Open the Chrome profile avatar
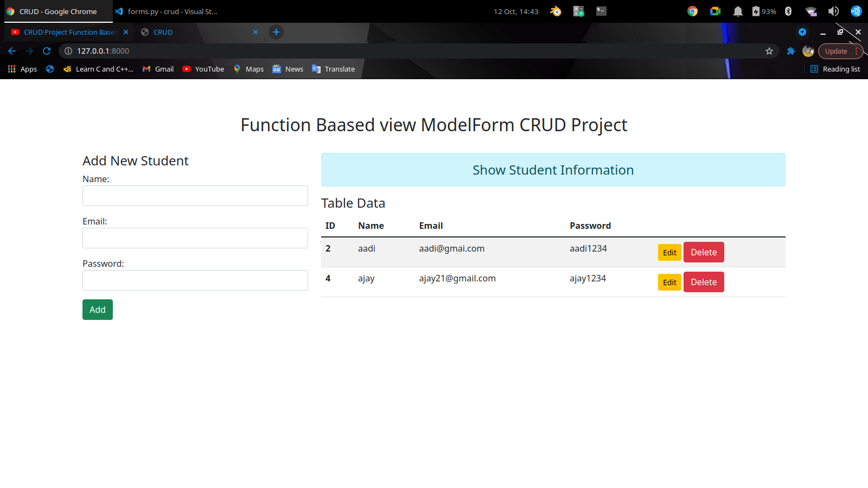Screen dimensions: 868x488 pyautogui.click(x=808, y=51)
